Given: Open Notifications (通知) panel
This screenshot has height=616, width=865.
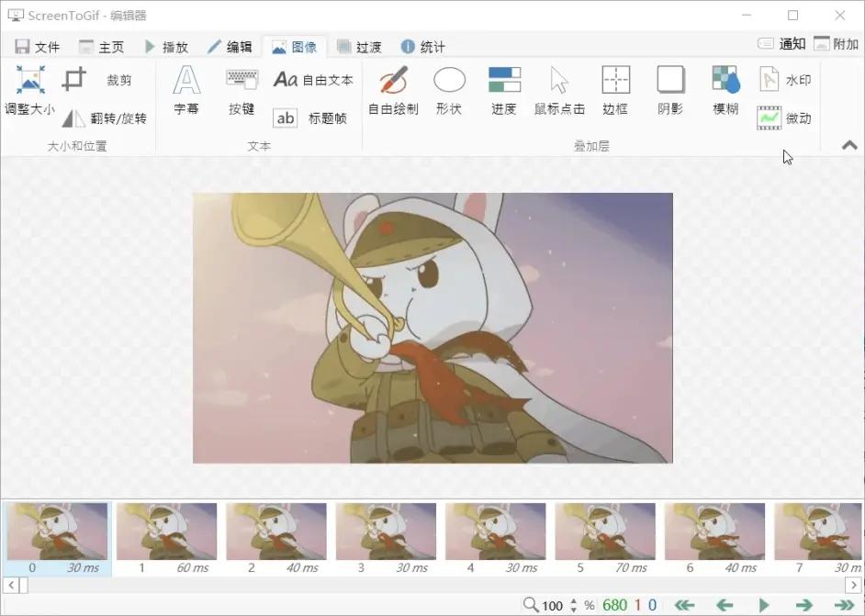Looking at the screenshot, I should click(781, 43).
